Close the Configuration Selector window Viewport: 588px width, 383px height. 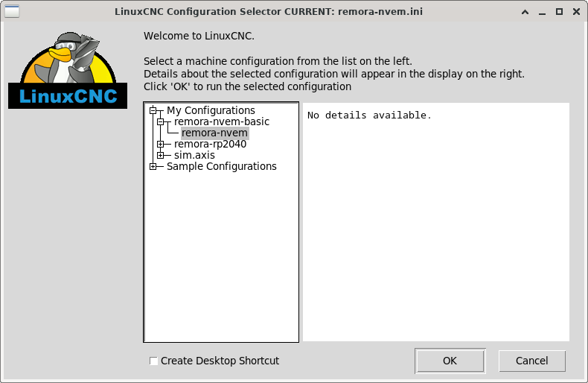click(x=576, y=12)
